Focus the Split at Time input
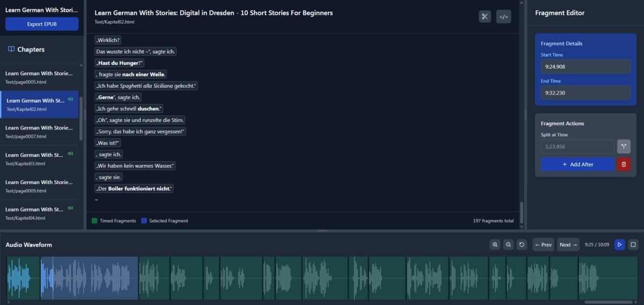Viewport: 644px width, 305px height. point(577,147)
